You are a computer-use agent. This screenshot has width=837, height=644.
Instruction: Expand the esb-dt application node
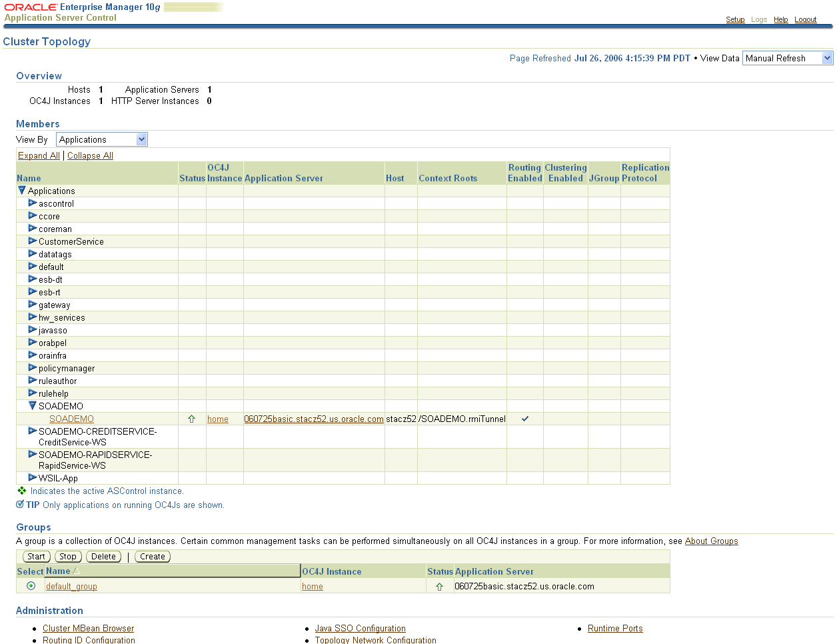pyautogui.click(x=32, y=279)
